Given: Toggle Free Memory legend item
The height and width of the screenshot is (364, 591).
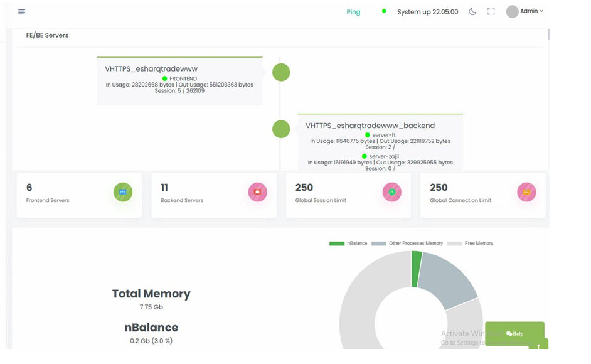Looking at the screenshot, I should [470, 244].
